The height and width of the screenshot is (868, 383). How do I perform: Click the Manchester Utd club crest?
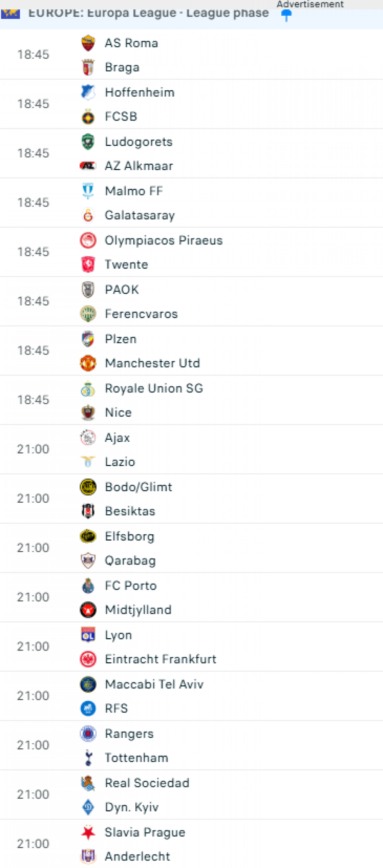coord(88,363)
